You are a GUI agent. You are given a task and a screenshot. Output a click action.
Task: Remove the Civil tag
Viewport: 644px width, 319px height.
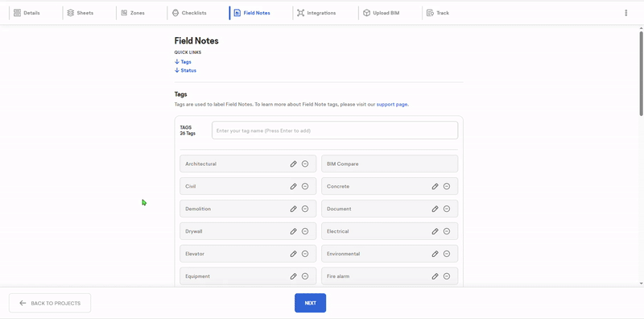tap(305, 186)
